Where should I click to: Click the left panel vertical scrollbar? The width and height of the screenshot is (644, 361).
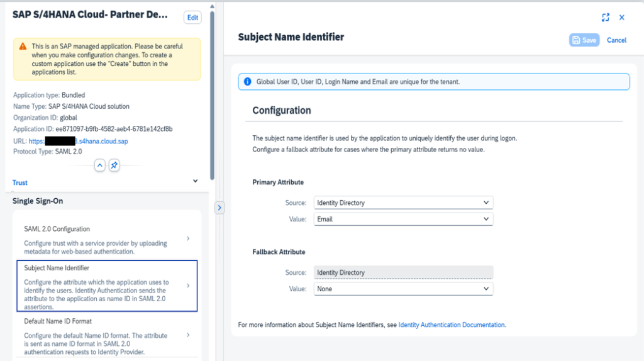click(213, 94)
